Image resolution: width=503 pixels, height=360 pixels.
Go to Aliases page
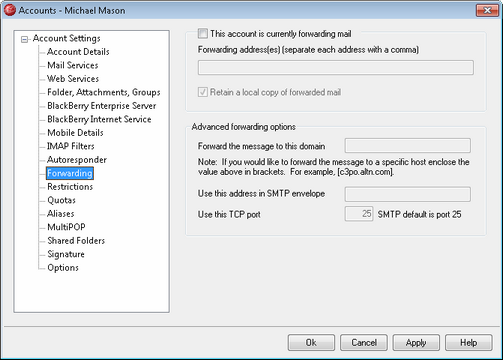coord(61,214)
